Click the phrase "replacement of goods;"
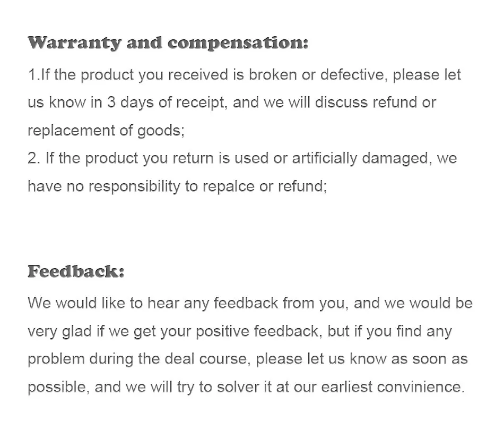The image size is (504, 429). point(106,131)
